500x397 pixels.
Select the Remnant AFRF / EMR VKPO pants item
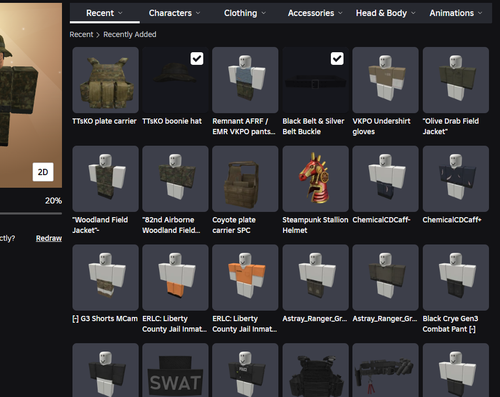tap(245, 80)
